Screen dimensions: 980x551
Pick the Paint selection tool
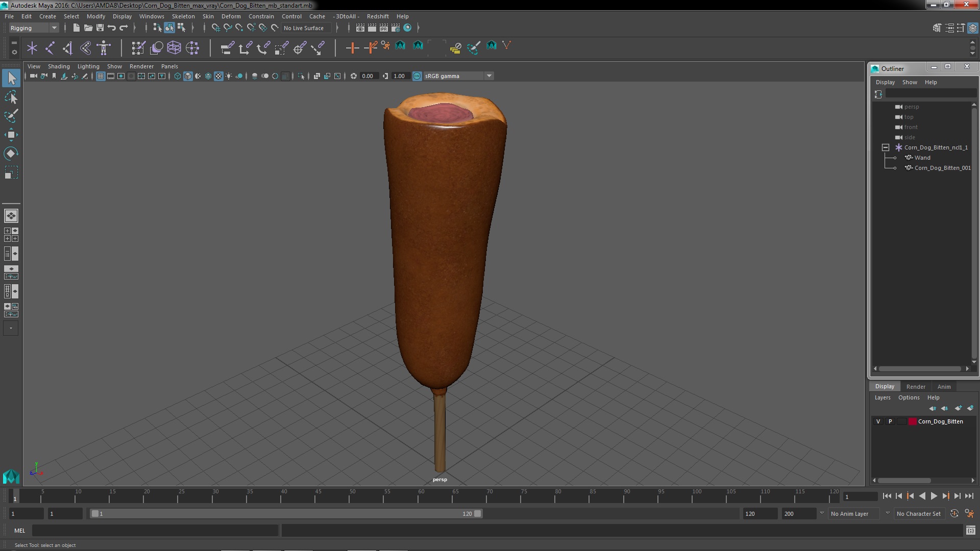pos(11,116)
